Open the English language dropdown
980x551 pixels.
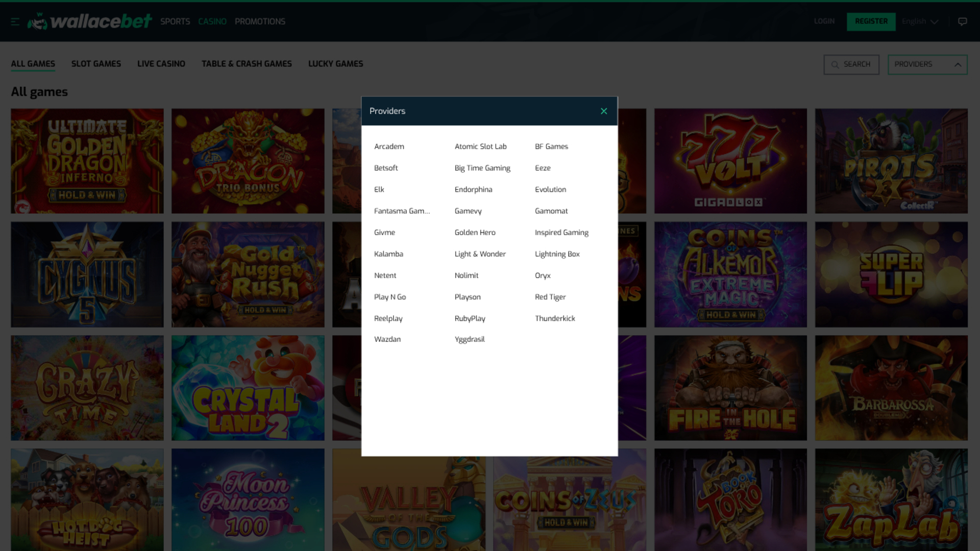[919, 21]
